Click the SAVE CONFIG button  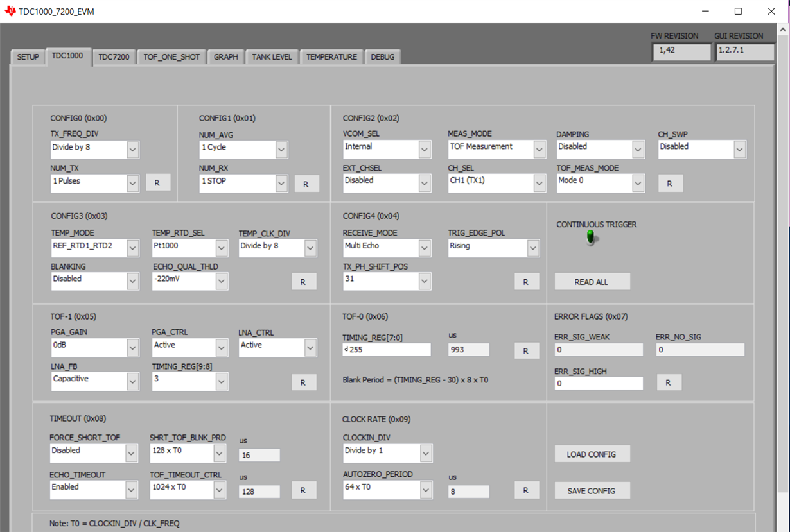(592, 491)
